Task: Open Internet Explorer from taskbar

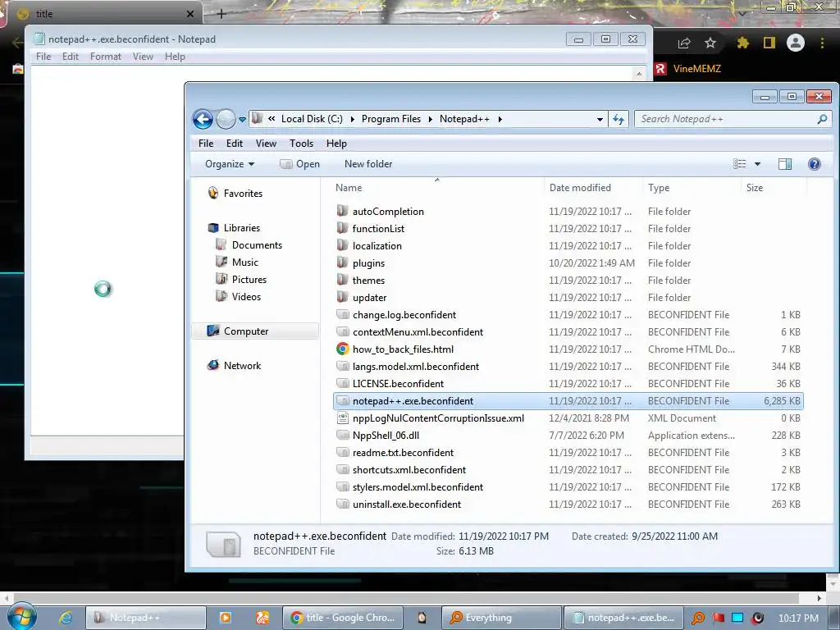Action: 66,618
